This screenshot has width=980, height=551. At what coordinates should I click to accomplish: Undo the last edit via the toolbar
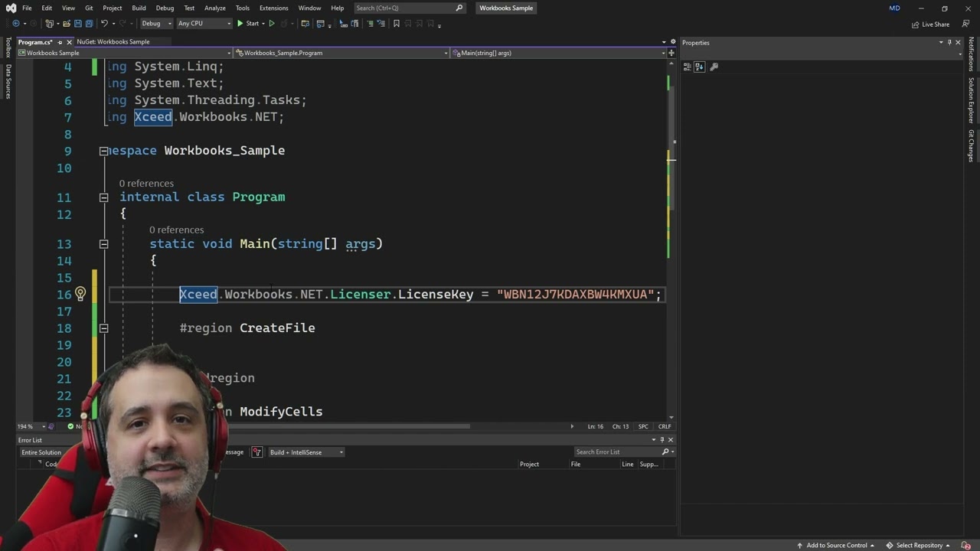click(x=104, y=24)
